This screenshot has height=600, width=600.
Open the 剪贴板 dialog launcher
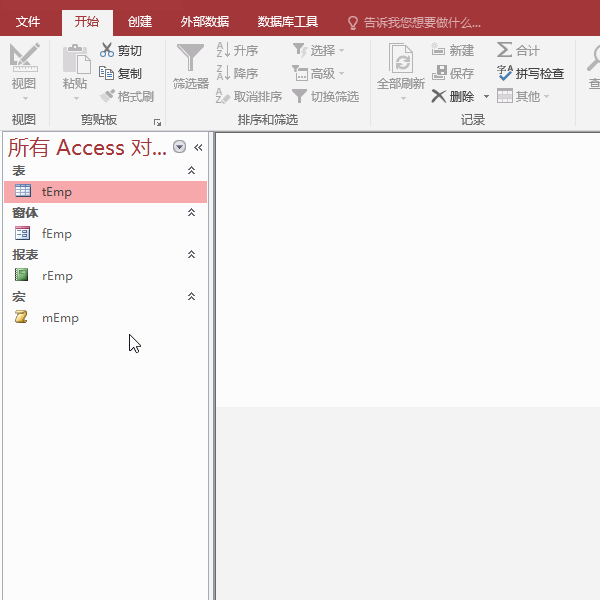coord(157,122)
